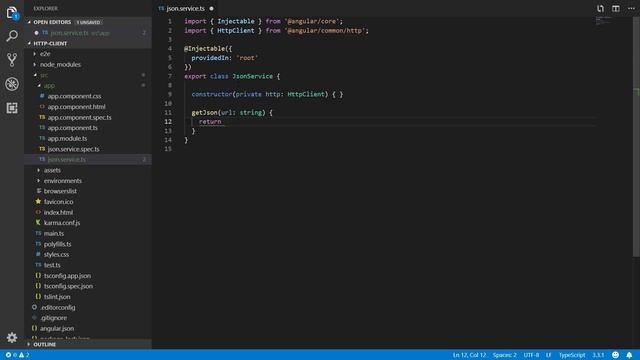Click the Open Changes icon in editor toolbar

(600, 8)
